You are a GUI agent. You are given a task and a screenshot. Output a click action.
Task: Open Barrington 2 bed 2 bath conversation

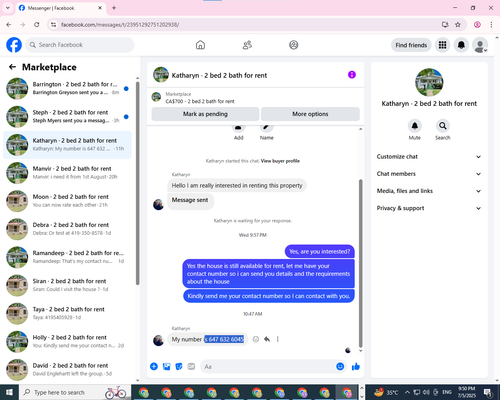tap(68, 88)
